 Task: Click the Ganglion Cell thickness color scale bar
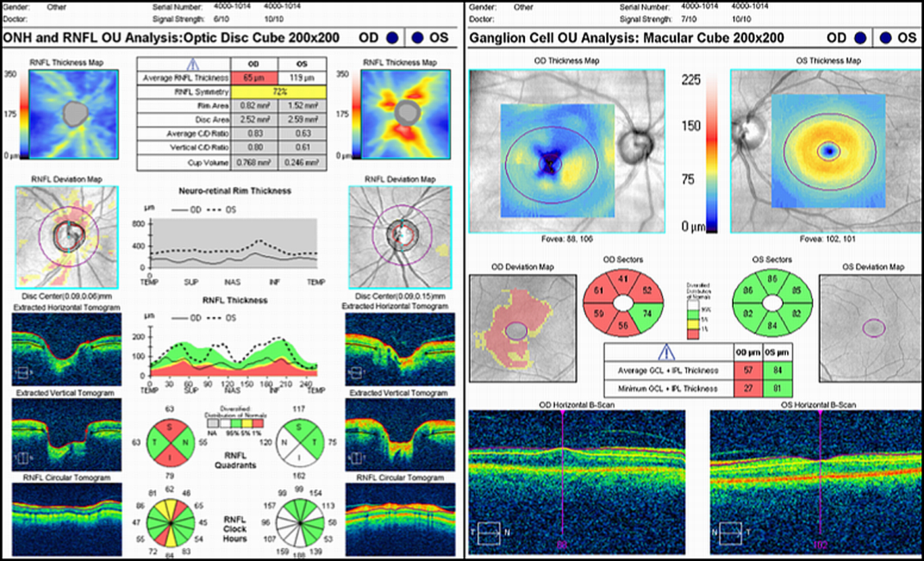(x=711, y=153)
